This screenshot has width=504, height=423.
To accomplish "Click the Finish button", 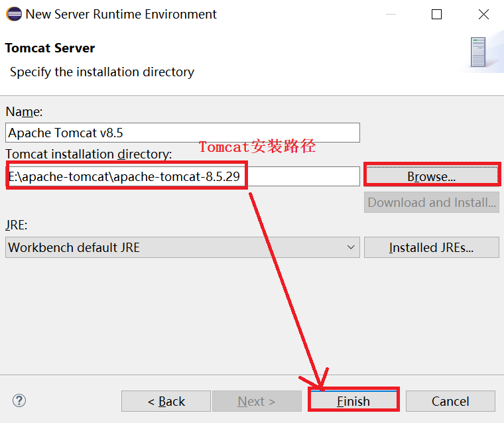I will 353,401.
